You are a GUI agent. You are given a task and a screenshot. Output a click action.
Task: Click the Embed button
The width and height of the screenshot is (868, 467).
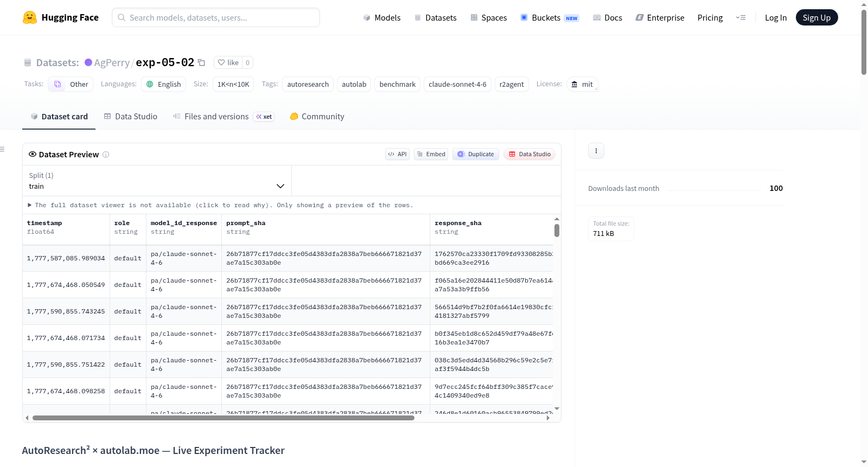point(431,154)
